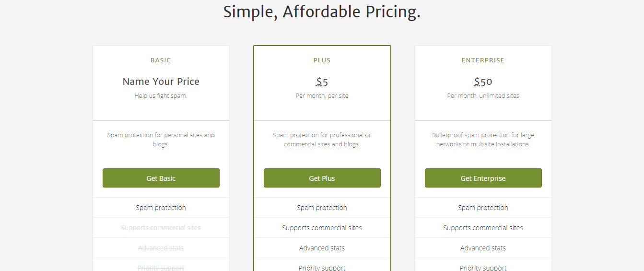Click the Basic plan's struck-through "Advanced stats" row
The width and height of the screenshot is (644, 271).
click(161, 248)
